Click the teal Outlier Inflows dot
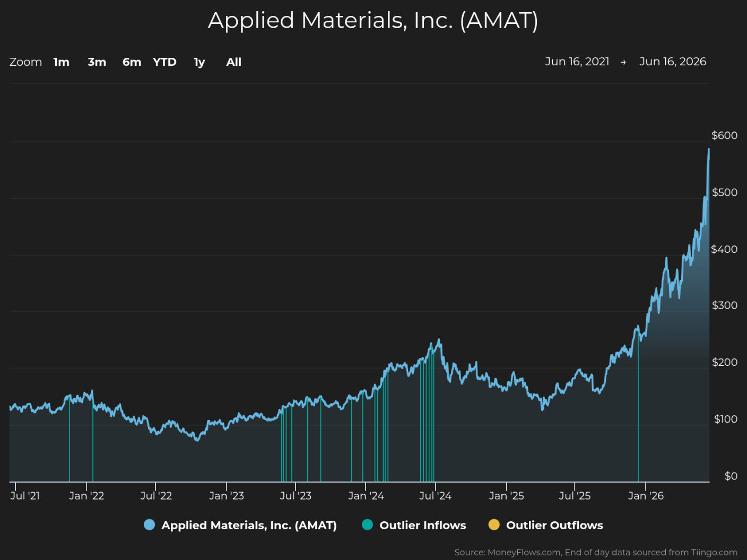 click(x=367, y=525)
